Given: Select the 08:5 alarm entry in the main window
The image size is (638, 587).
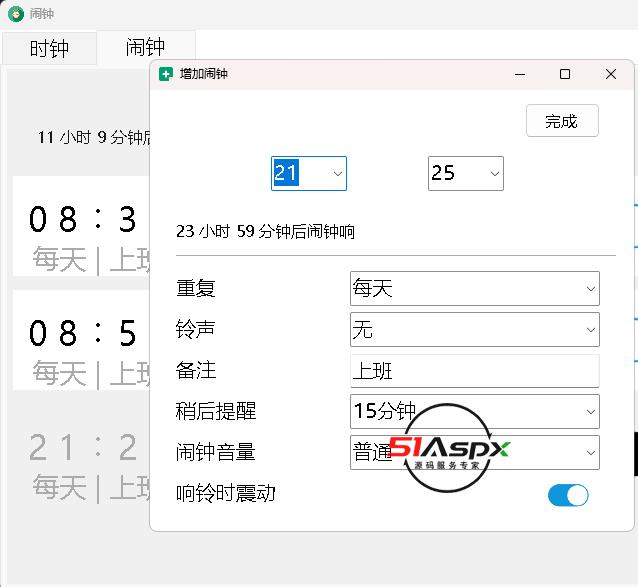Looking at the screenshot, I should coord(81,340).
